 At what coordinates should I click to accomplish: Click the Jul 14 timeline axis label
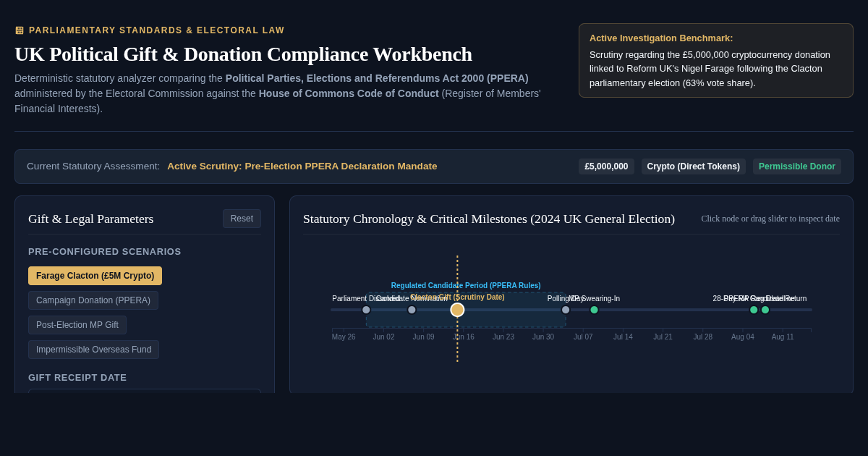click(623, 337)
